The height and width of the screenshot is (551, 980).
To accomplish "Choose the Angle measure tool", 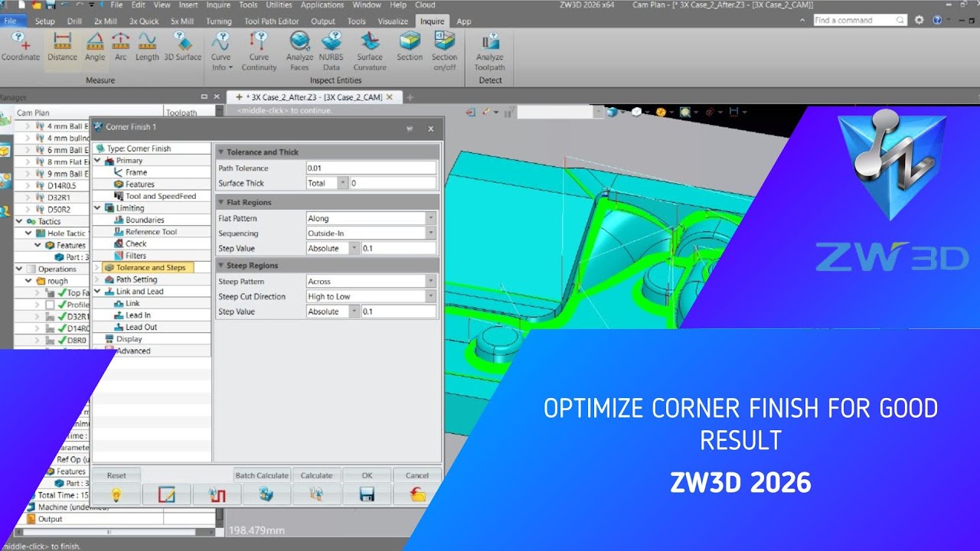I will tap(95, 47).
